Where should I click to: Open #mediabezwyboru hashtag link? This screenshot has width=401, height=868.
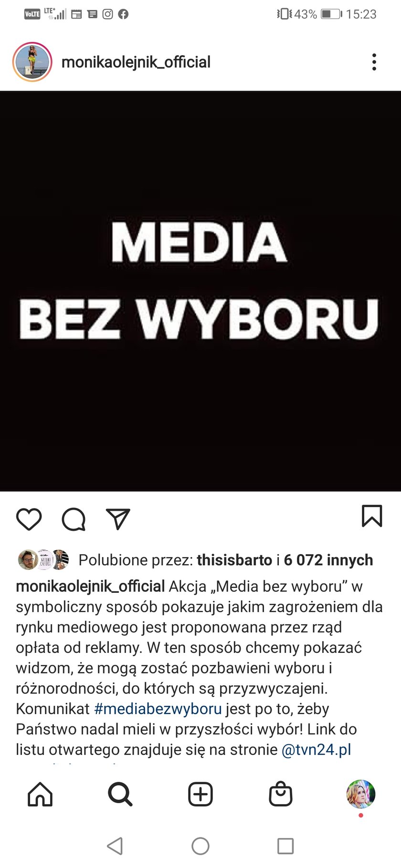point(158,709)
